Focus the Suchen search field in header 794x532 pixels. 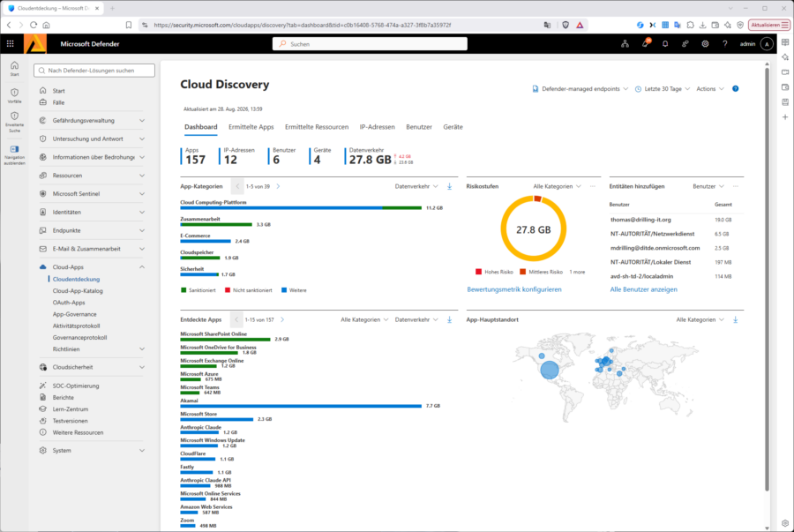tap(370, 44)
